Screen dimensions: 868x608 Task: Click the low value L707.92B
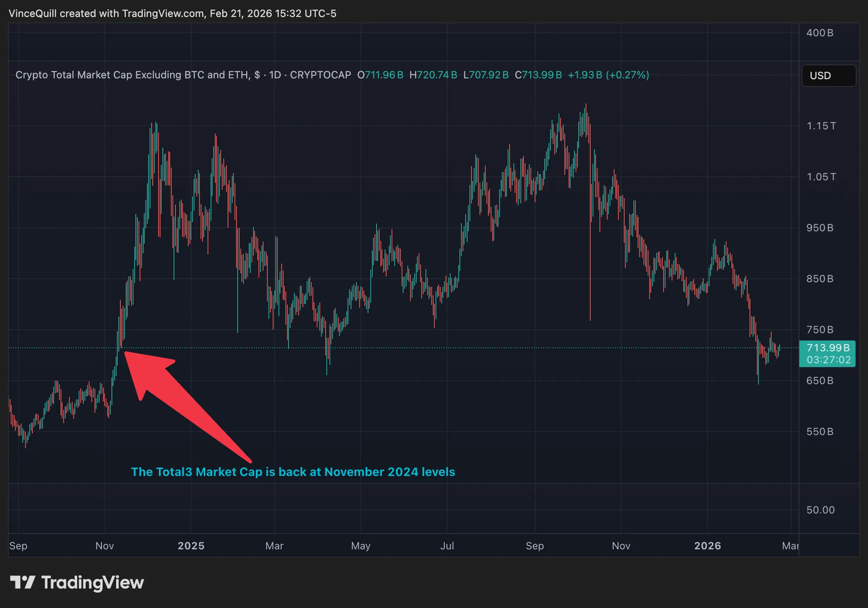coord(486,75)
